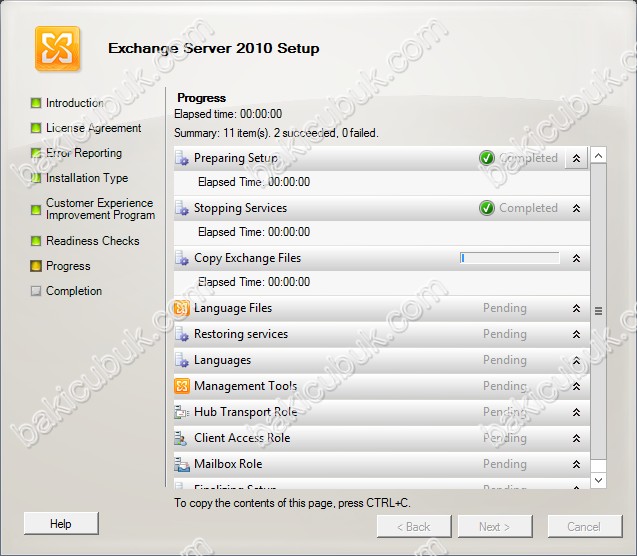Viewport: 637px width, 556px height.
Task: Toggle the Hub Transport Role chevron
Action: coord(576,413)
